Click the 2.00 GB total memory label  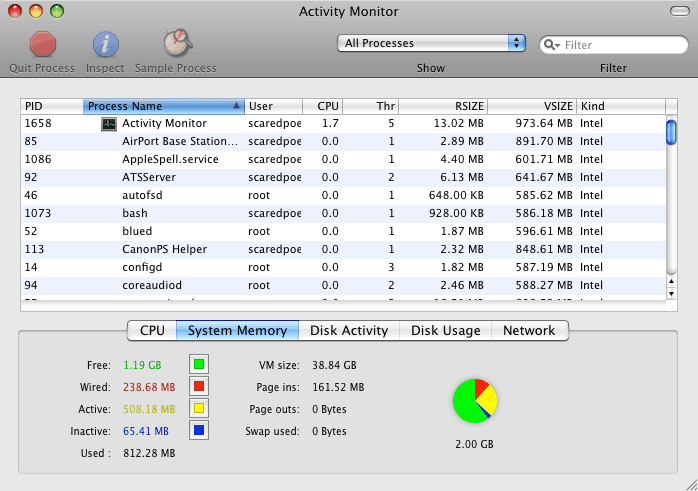[474, 444]
